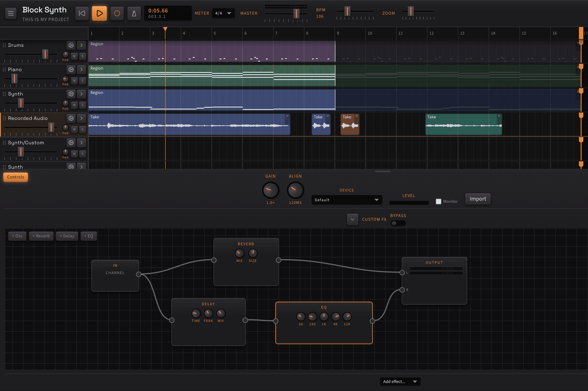Mute the Synth/Custom track
Image resolution: width=588 pixels, height=391 pixels.
[x=74, y=154]
